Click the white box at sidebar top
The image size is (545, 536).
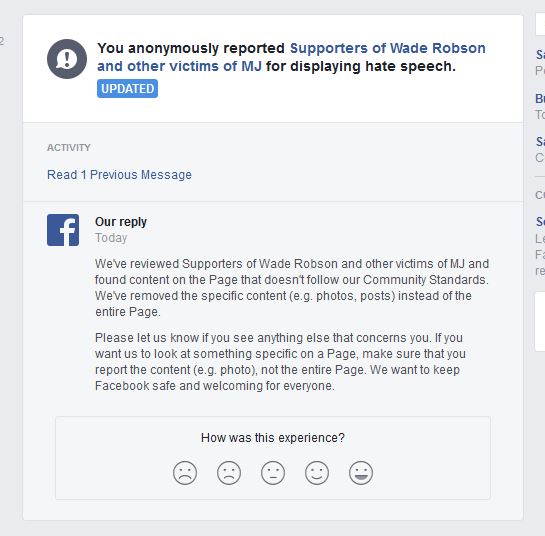pyautogui.click(x=540, y=24)
